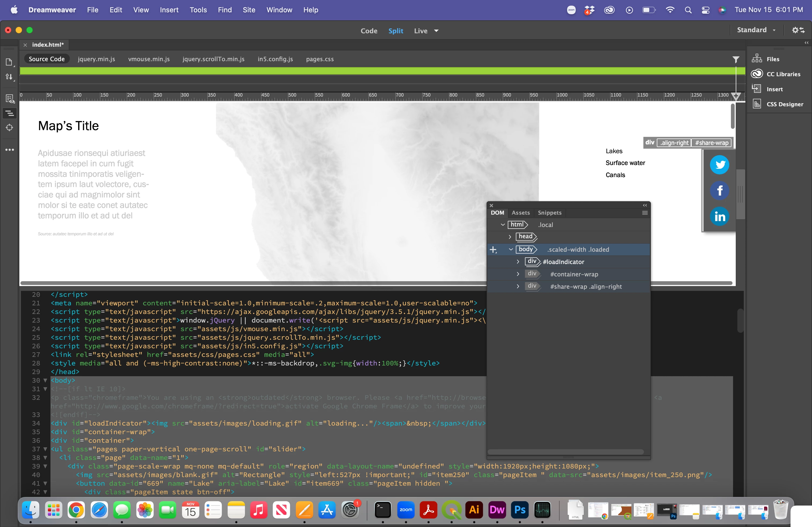Image resolution: width=812 pixels, height=527 pixels.
Task: Switch to the Snippets tab
Action: [x=549, y=213]
